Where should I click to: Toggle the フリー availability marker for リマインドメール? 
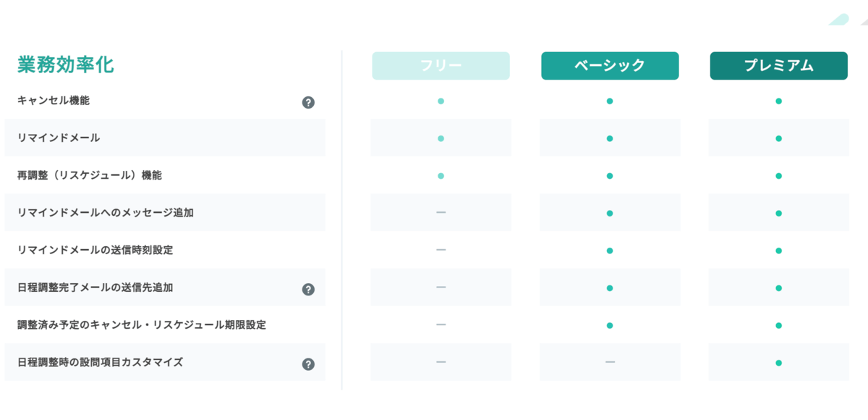(x=441, y=138)
